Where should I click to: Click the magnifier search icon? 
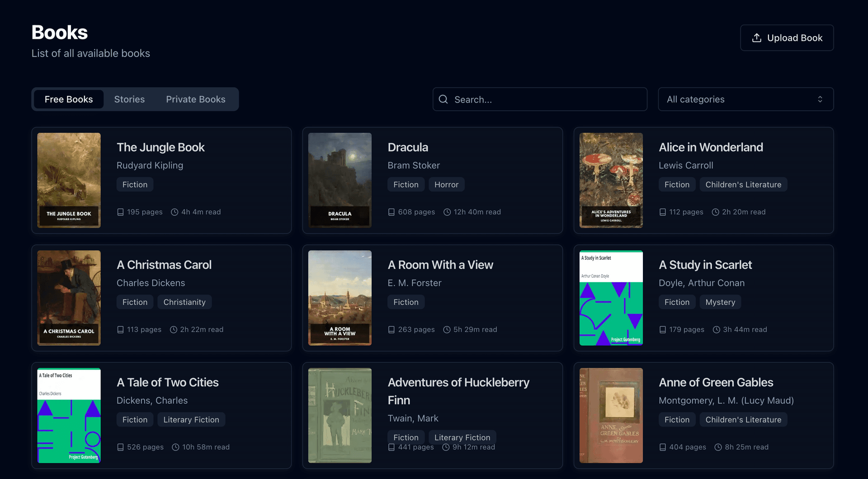point(443,100)
